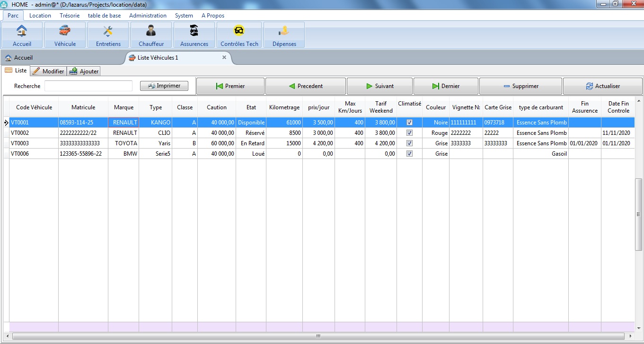Close the Liste Véhicules 1 tab
Viewport: 644px width, 344px height.
[224, 57]
